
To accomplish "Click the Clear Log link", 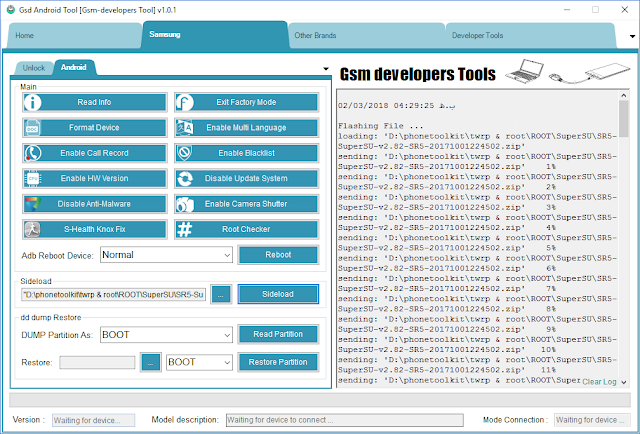I will click(x=599, y=382).
